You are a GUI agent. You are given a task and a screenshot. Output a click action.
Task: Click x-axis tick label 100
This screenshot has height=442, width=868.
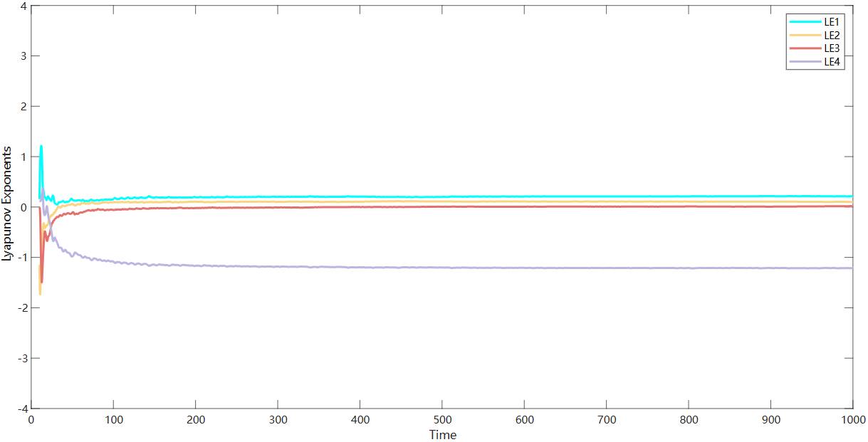click(113, 420)
